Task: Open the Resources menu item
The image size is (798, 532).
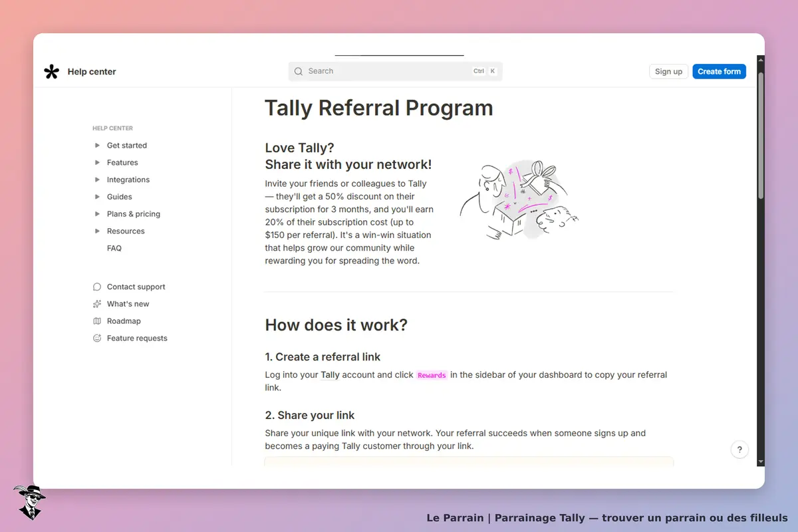Action: [x=126, y=231]
